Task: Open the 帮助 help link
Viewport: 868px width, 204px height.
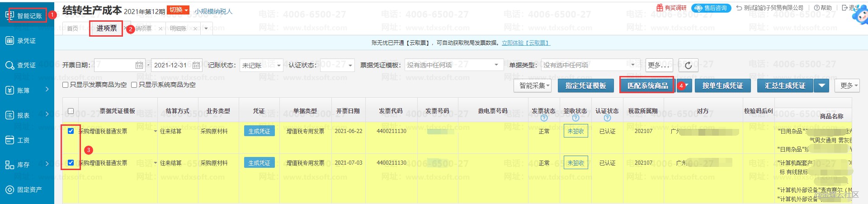Action: [x=823, y=8]
